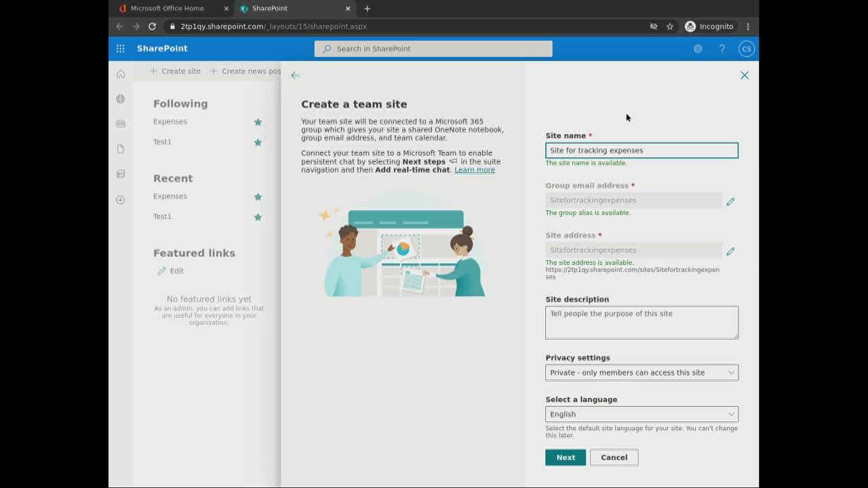Click the team site illustration image
The height and width of the screenshot is (488, 868).
click(403, 245)
